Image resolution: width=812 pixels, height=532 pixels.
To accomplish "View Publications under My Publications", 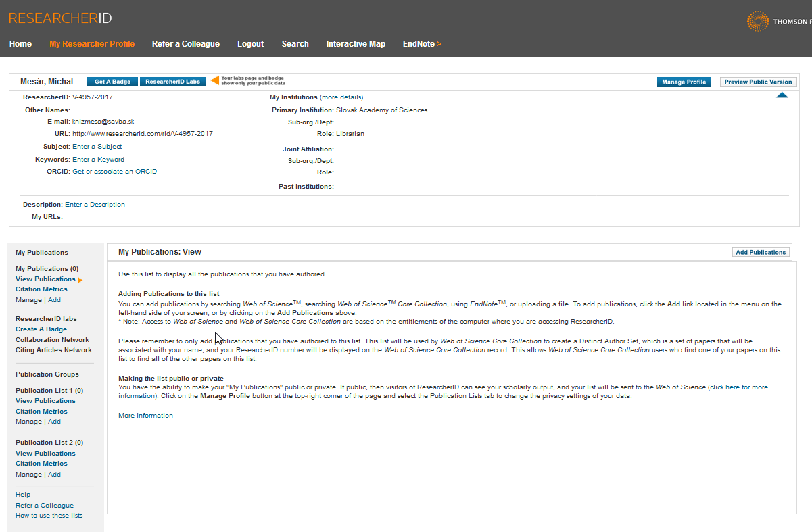I will (x=45, y=279).
